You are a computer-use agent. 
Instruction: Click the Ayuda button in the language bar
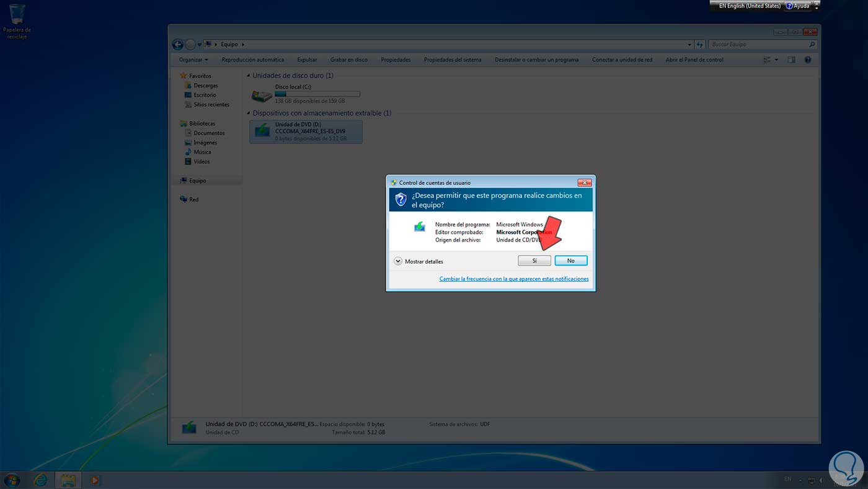tap(798, 6)
